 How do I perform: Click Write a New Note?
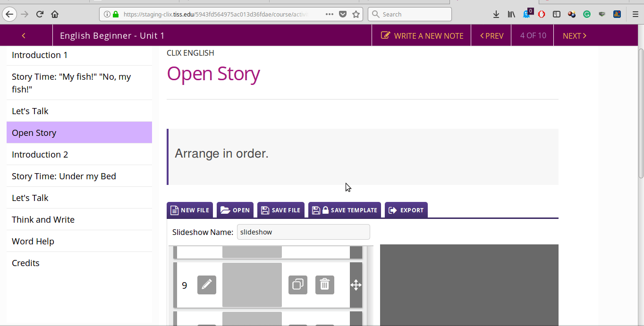(422, 36)
